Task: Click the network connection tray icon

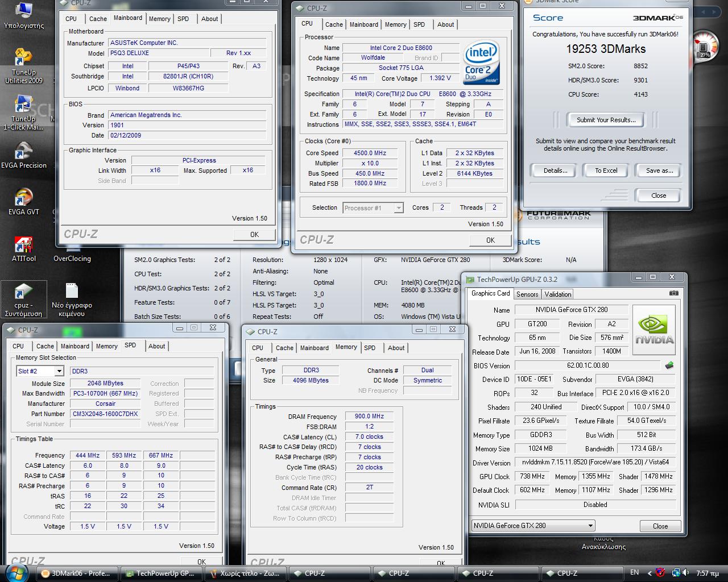Action: coord(675,573)
